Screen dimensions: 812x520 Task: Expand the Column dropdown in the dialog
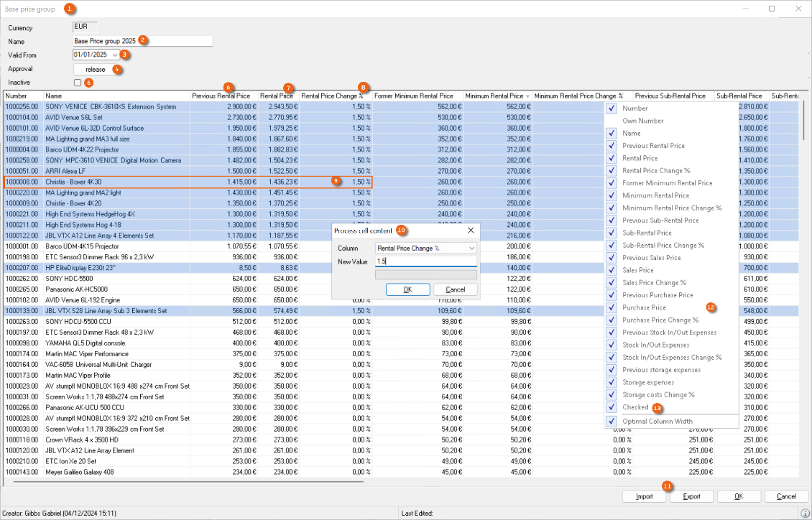[471, 248]
